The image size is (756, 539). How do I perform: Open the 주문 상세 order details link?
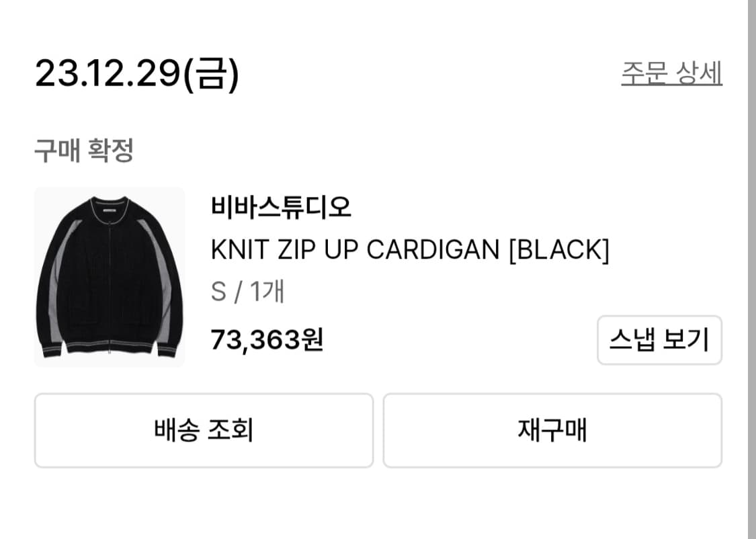671,73
